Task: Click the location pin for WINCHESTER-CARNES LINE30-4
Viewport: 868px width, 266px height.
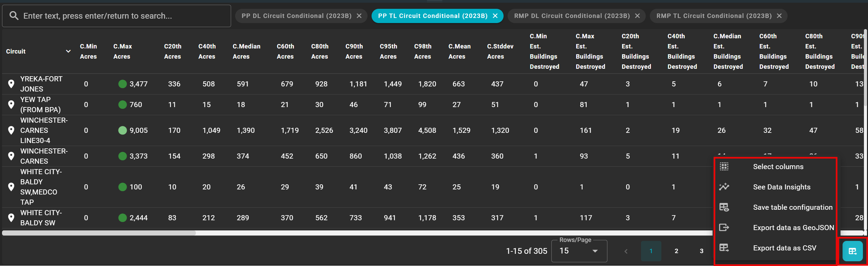Action: (11, 130)
